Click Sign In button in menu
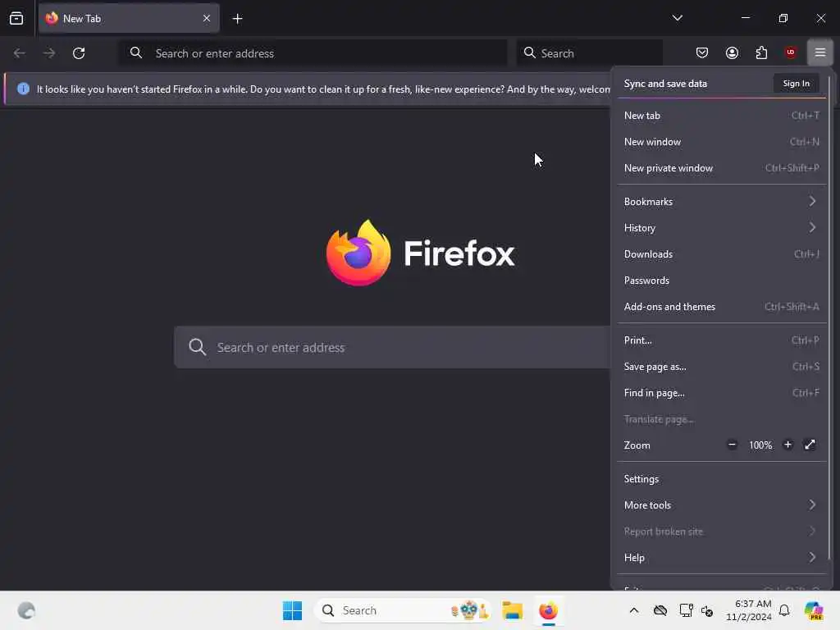840x630 pixels. [796, 84]
